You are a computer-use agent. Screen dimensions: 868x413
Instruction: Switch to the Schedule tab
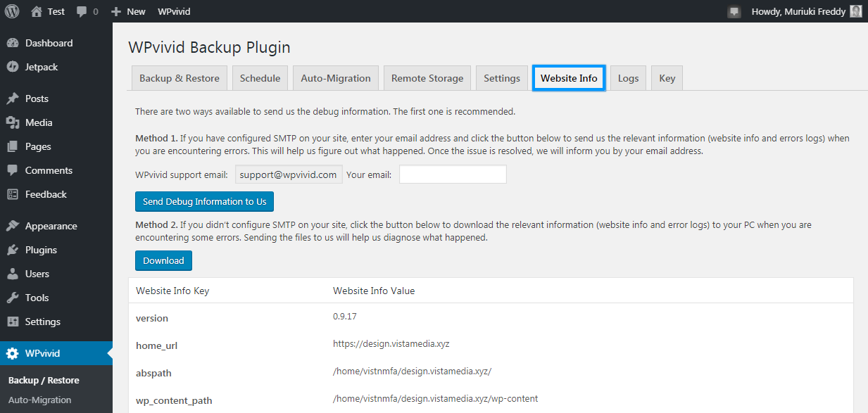coord(260,78)
